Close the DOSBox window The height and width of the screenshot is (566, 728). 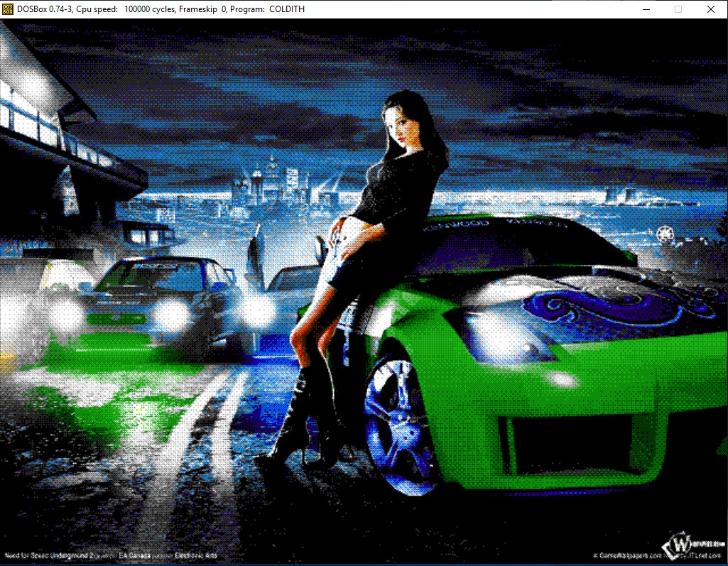pyautogui.click(x=711, y=9)
